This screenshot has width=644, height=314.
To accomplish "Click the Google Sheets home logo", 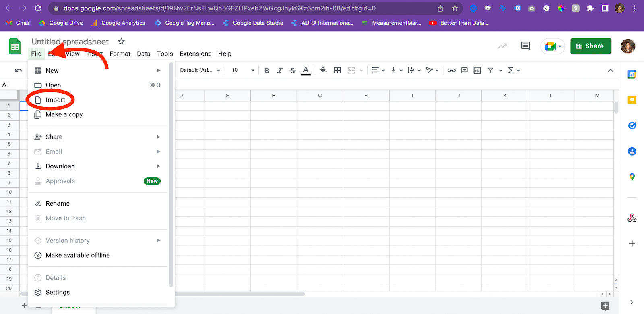I will pos(15,46).
